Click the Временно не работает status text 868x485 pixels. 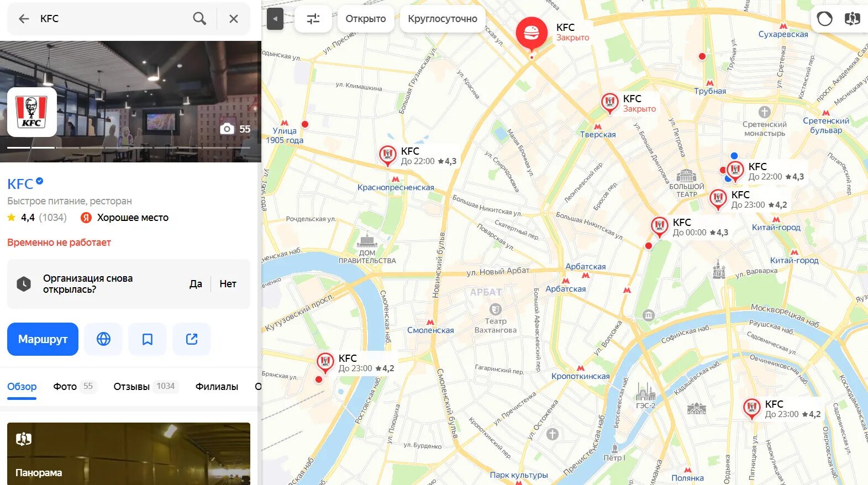(x=59, y=242)
